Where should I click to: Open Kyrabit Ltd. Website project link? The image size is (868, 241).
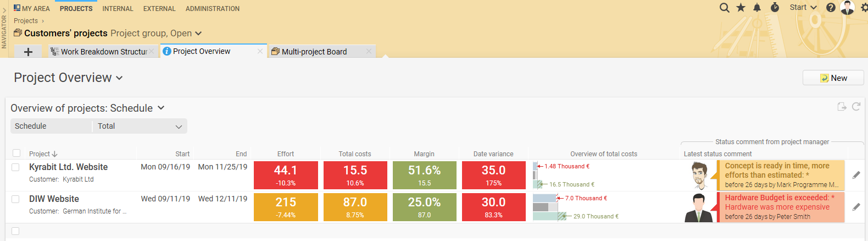click(x=68, y=167)
